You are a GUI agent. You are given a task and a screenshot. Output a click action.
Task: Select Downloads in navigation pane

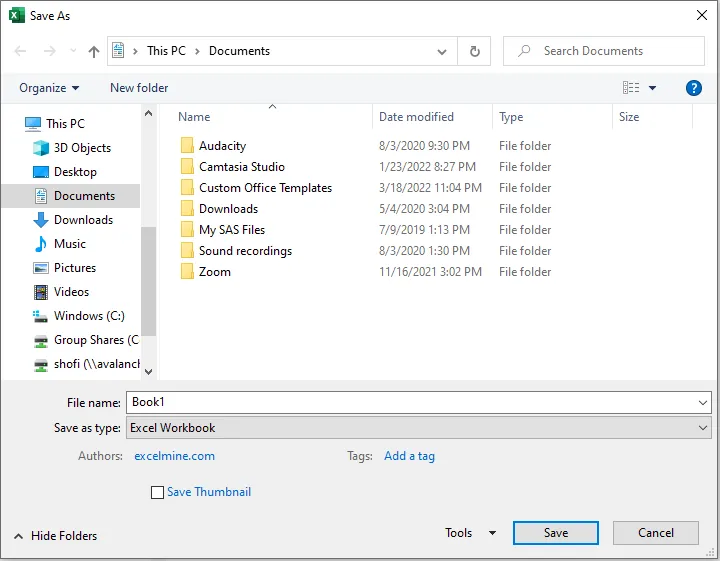click(x=83, y=220)
